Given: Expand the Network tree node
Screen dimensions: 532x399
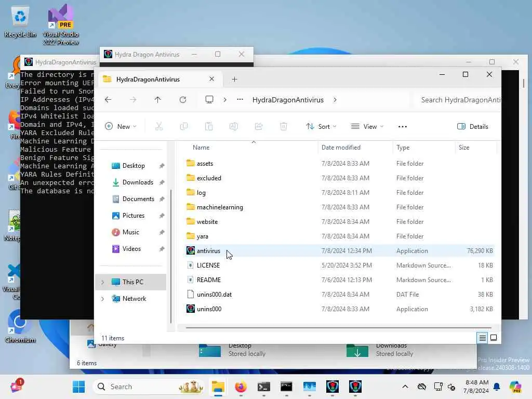Looking at the screenshot, I should [102, 299].
